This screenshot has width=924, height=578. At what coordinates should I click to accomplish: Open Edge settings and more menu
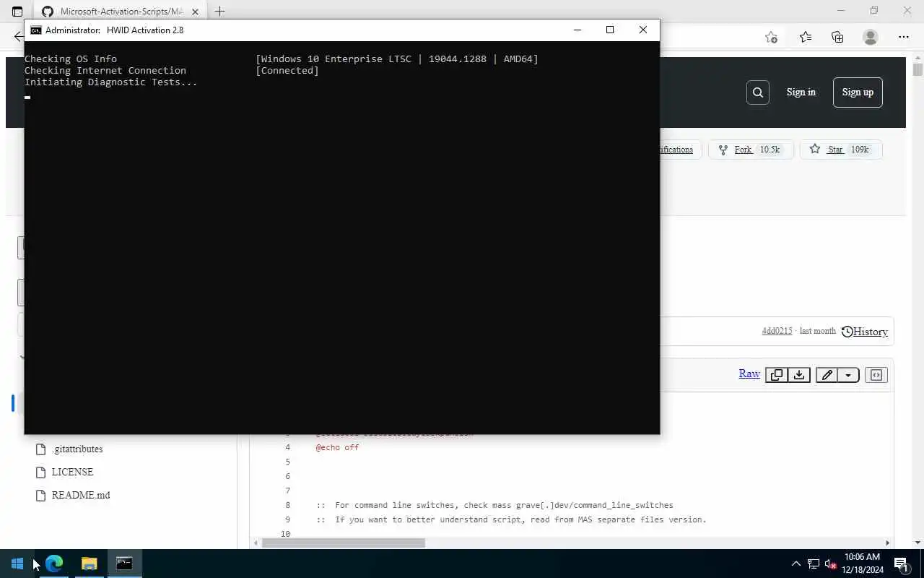903,37
